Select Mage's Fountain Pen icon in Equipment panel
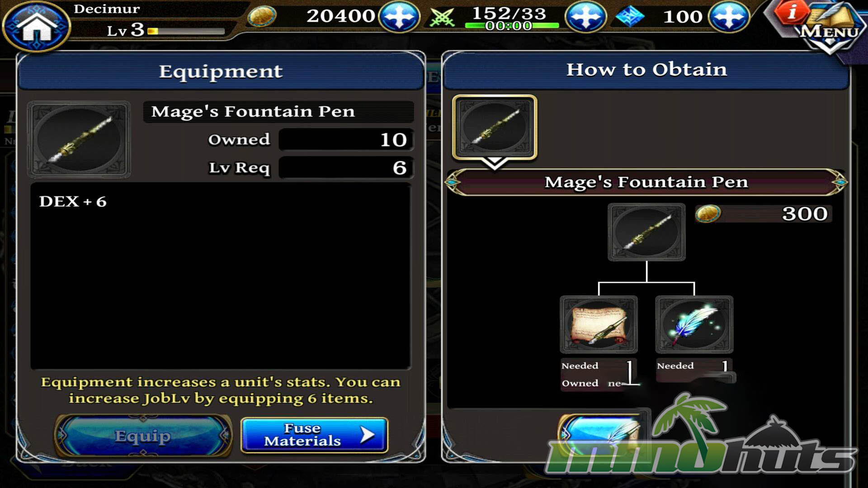Screen dimensions: 868x488 [79, 140]
